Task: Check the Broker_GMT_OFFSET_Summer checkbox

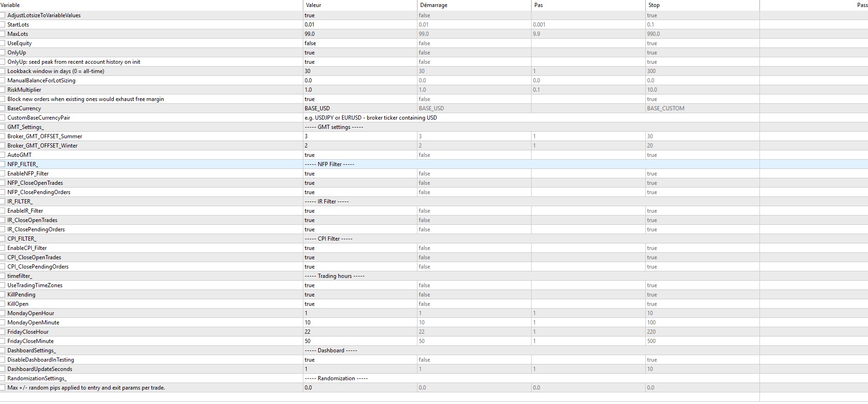Action: [2, 136]
